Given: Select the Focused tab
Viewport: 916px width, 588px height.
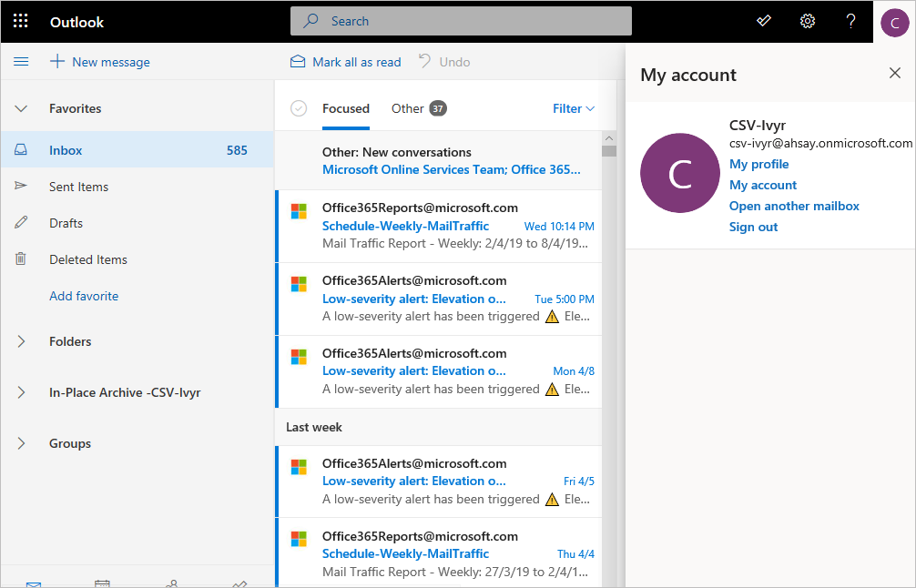Looking at the screenshot, I should tap(346, 108).
